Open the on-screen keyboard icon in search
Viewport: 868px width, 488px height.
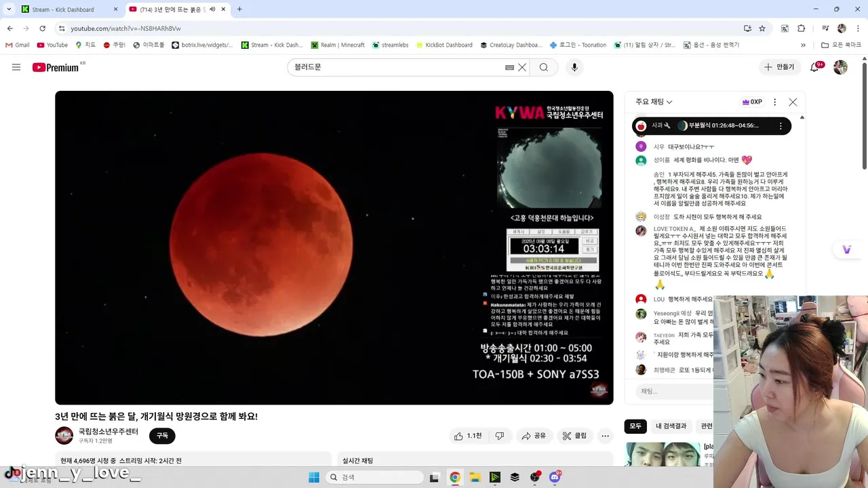pyautogui.click(x=509, y=67)
